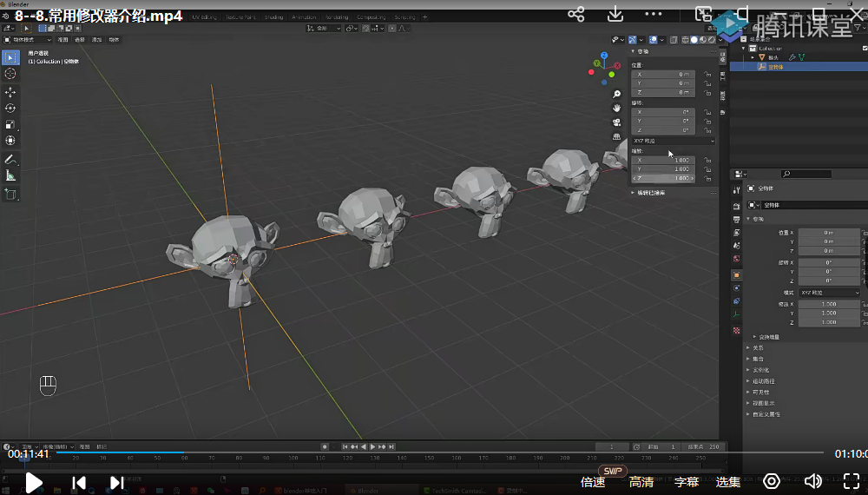Click the volume speaker icon in player

pyautogui.click(x=812, y=481)
